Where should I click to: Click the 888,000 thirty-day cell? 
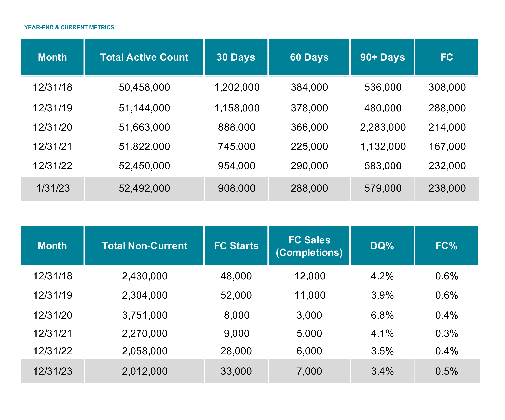[237, 127]
